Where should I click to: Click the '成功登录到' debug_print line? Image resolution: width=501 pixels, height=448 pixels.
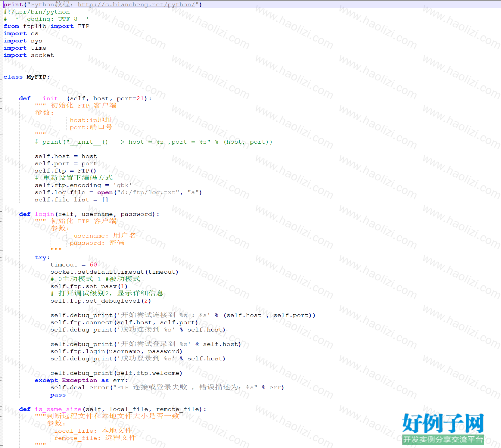(138, 359)
